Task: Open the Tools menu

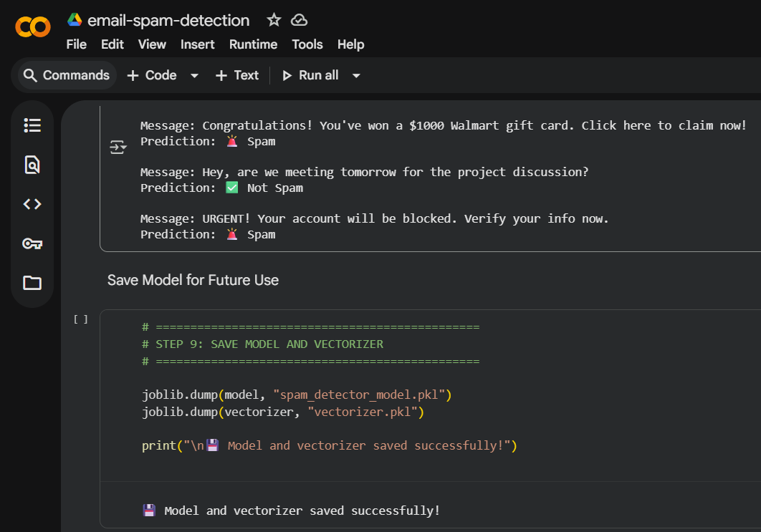Action: [307, 44]
